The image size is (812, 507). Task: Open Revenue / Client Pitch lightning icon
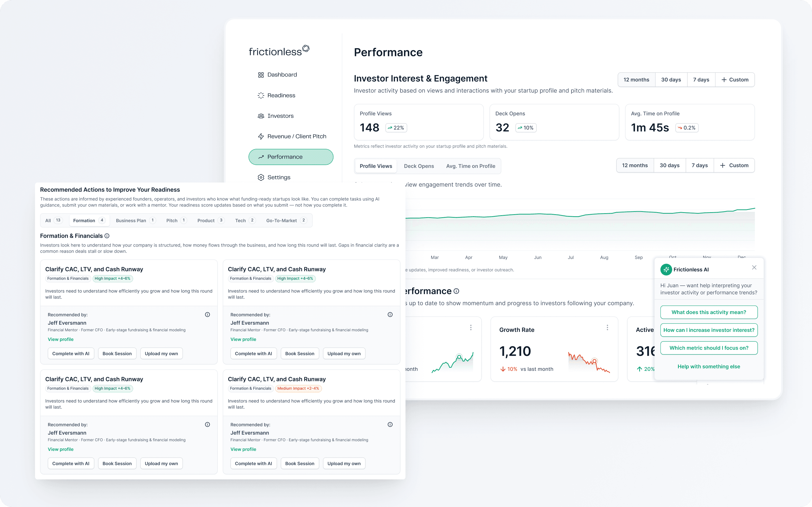coord(261,136)
